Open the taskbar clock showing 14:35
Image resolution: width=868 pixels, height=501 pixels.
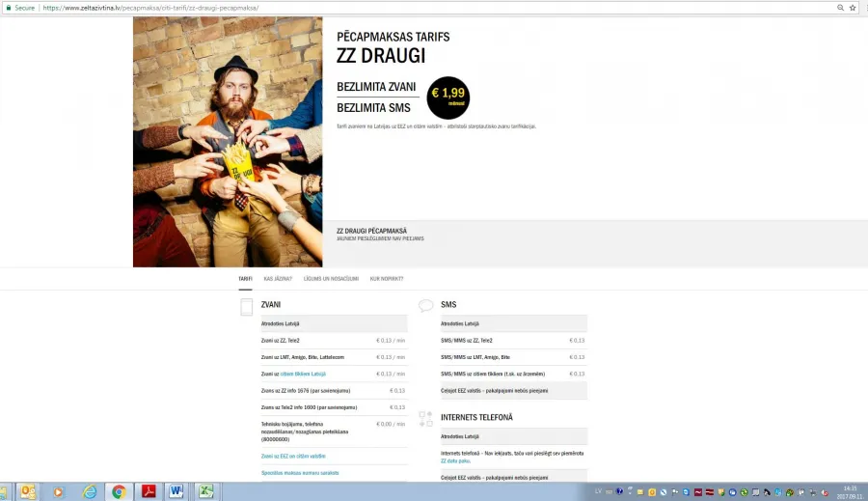[x=850, y=492]
